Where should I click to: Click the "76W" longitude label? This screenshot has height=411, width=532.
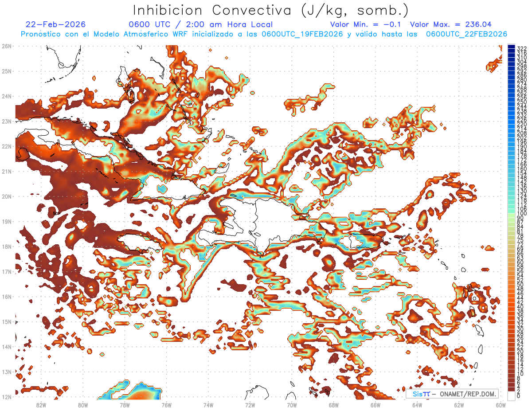point(166,405)
